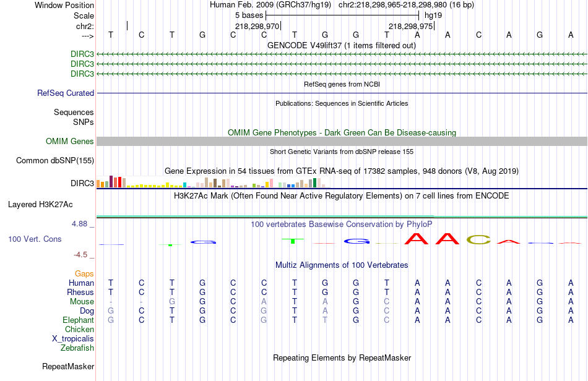
Task: Click the hg19 label beside the scale bar
Action: 433,15
